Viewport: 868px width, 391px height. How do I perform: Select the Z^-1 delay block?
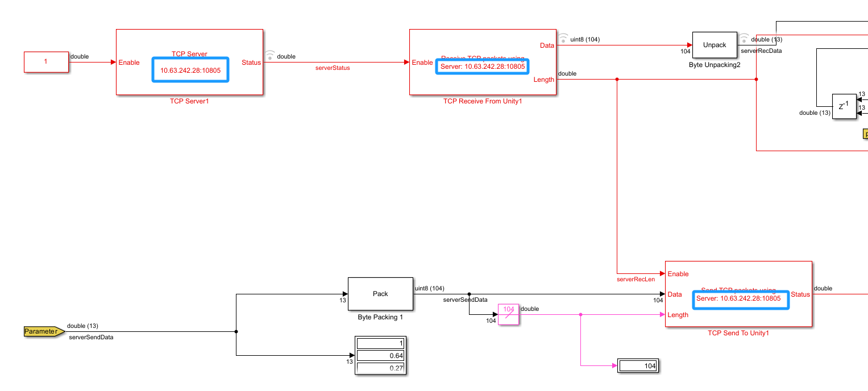pyautogui.click(x=844, y=107)
